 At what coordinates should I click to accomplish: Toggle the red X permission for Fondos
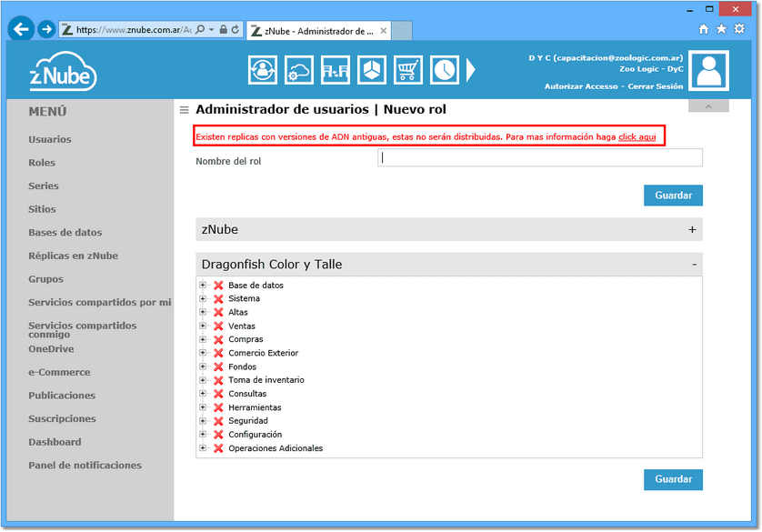pyautogui.click(x=218, y=366)
